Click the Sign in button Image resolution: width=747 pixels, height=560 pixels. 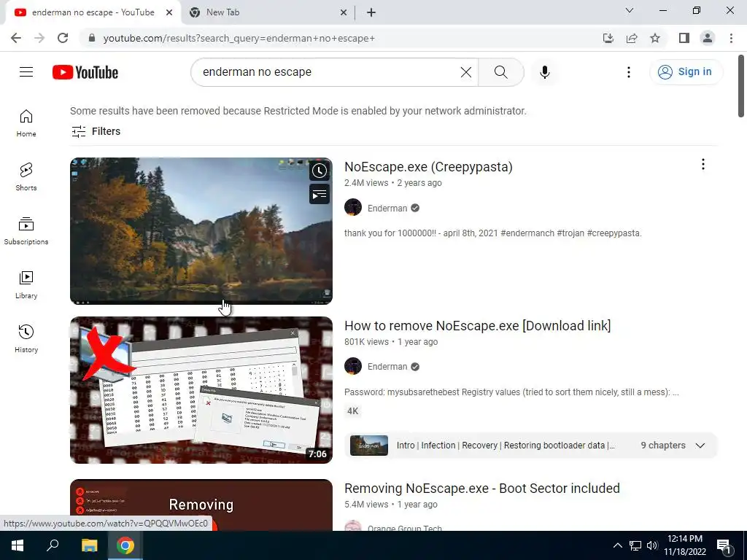point(686,72)
